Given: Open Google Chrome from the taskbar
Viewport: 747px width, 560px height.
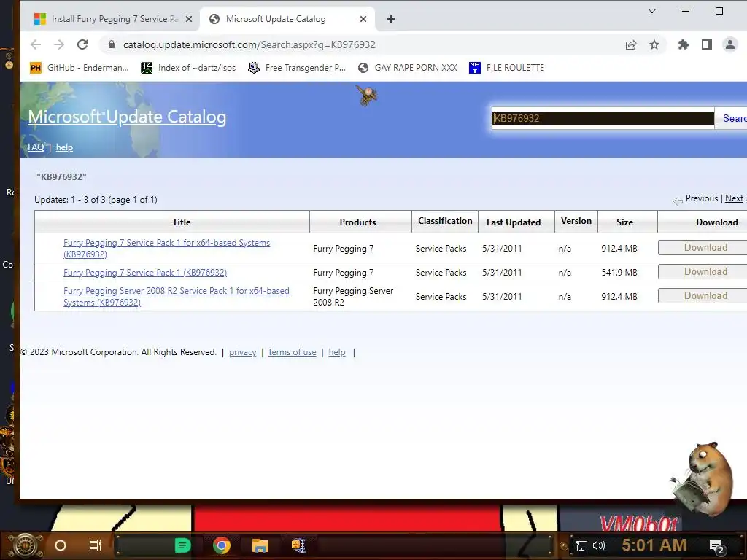Looking at the screenshot, I should point(222,545).
